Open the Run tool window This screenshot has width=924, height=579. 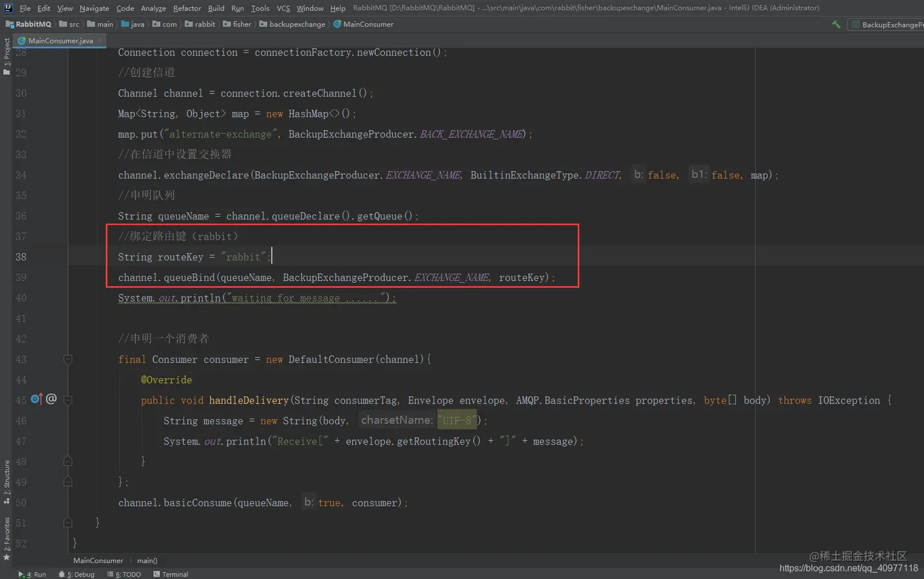(x=32, y=574)
